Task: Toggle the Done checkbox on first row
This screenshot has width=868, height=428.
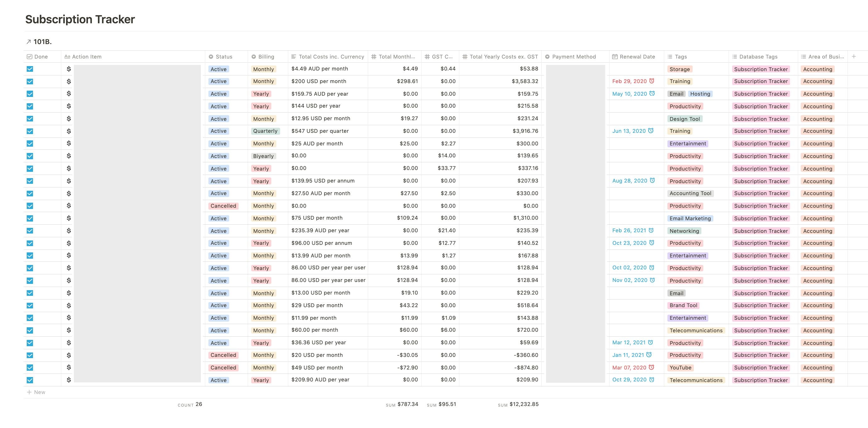Action: pyautogui.click(x=30, y=69)
